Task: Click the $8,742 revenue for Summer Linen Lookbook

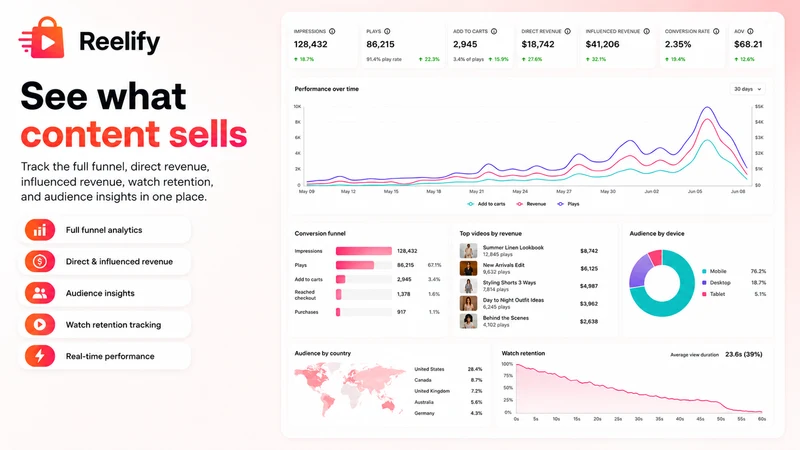Action: (x=589, y=251)
